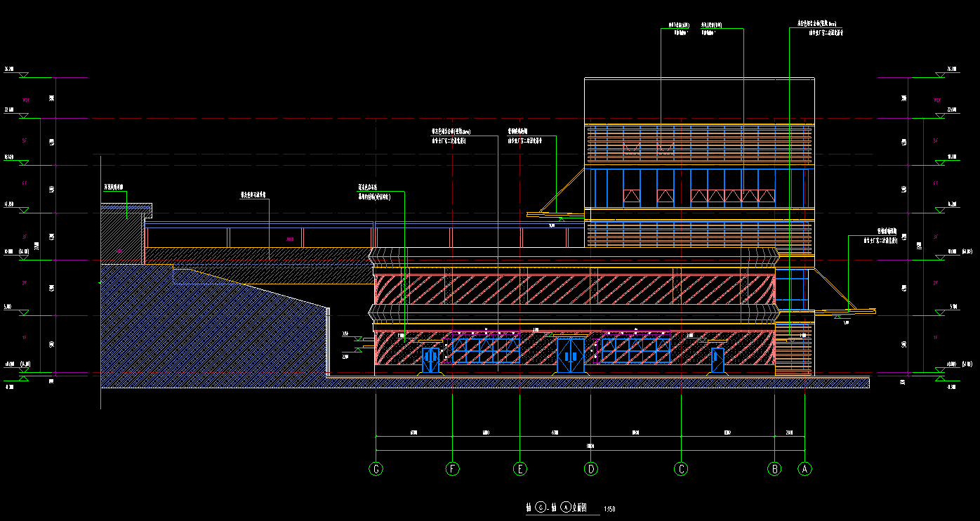Click the blue single door near axis C
Screen dimensions: 980x521
pyautogui.click(x=717, y=360)
